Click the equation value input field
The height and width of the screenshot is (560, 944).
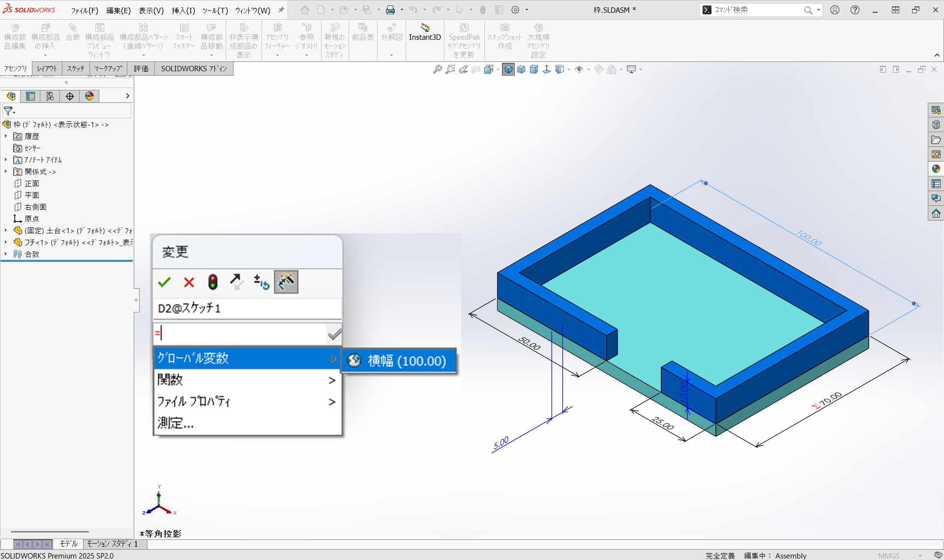tap(241, 334)
